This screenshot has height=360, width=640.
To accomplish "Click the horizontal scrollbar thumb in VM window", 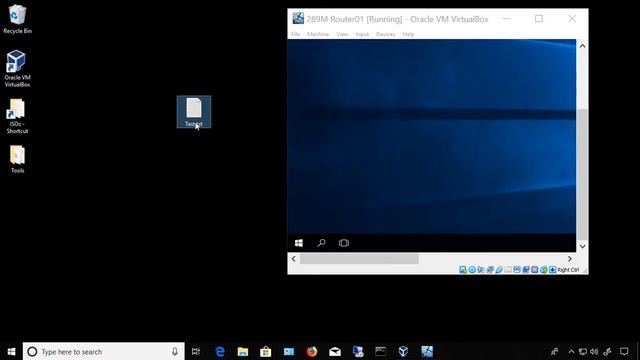I will point(359,258).
